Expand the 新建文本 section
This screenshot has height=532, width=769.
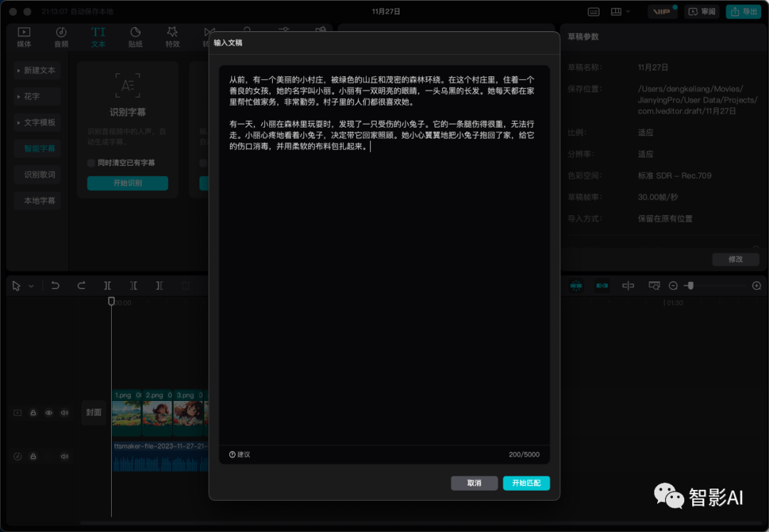(x=37, y=70)
